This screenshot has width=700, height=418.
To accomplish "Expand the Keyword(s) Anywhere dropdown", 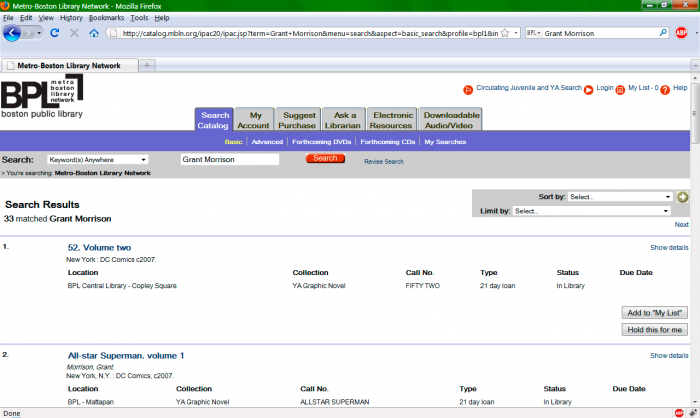I will pyautogui.click(x=97, y=159).
